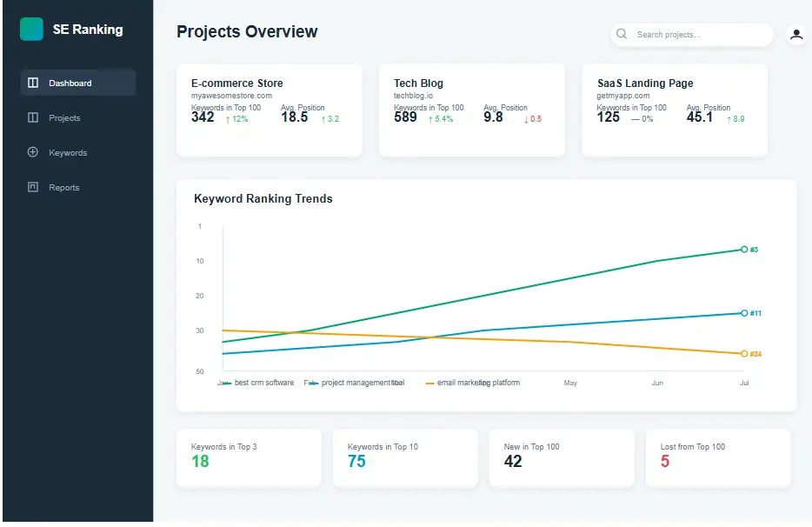Select the Lost from Top 100 card
Image resolution: width=812 pixels, height=527 pixels.
(x=718, y=457)
